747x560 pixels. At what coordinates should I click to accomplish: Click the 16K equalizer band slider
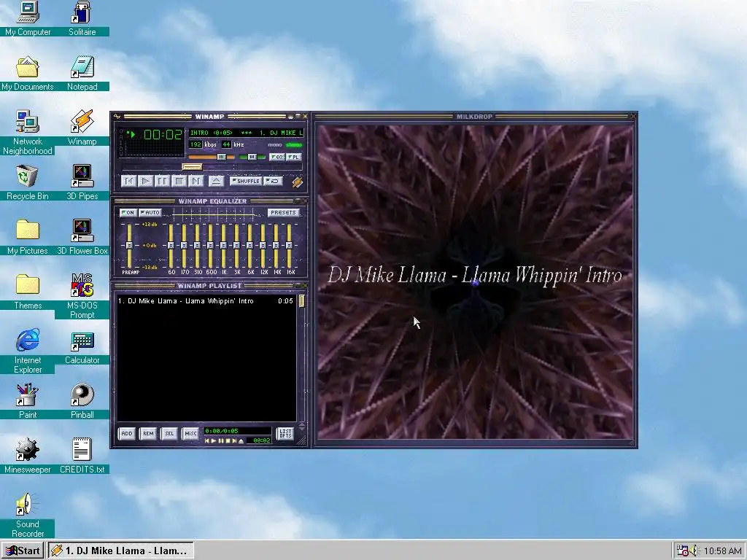point(289,245)
